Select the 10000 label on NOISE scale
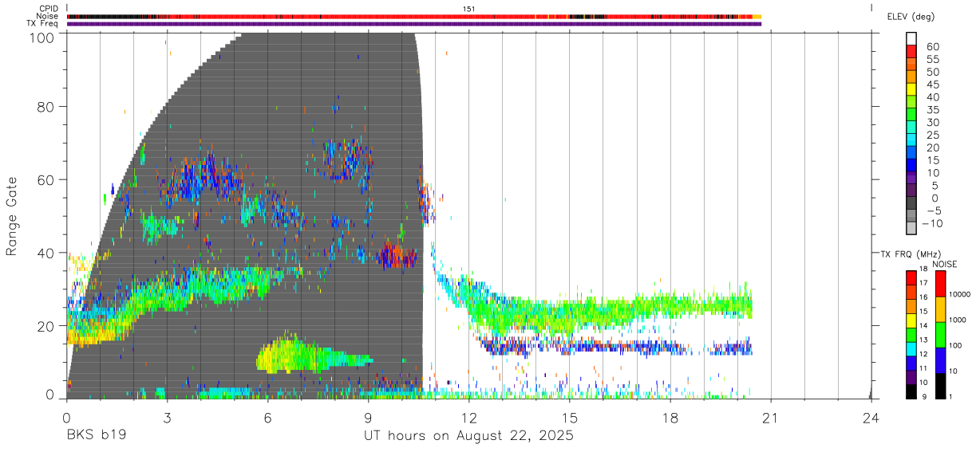 click(960, 294)
